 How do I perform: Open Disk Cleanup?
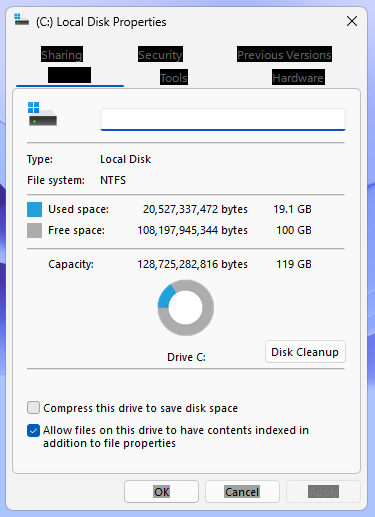(305, 352)
